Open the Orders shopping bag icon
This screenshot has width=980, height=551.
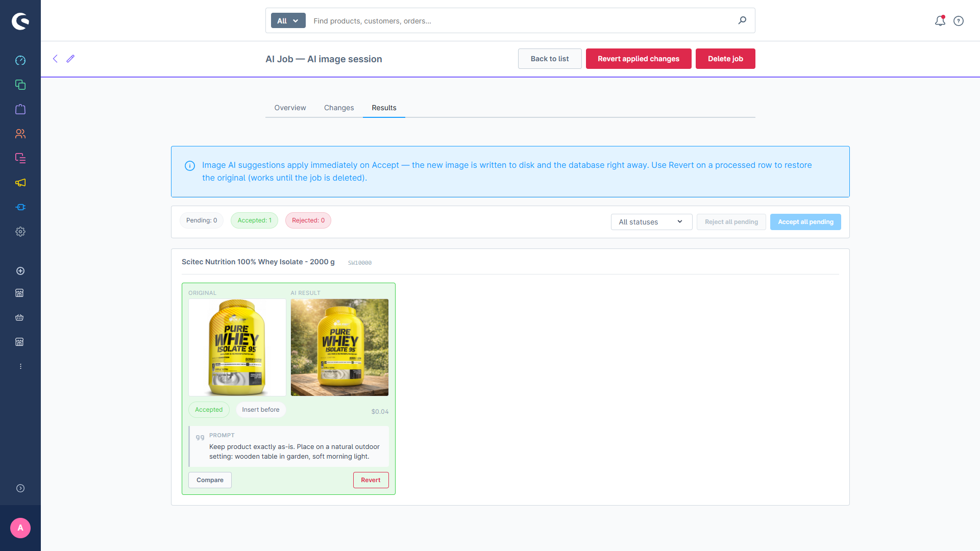[x=20, y=109]
